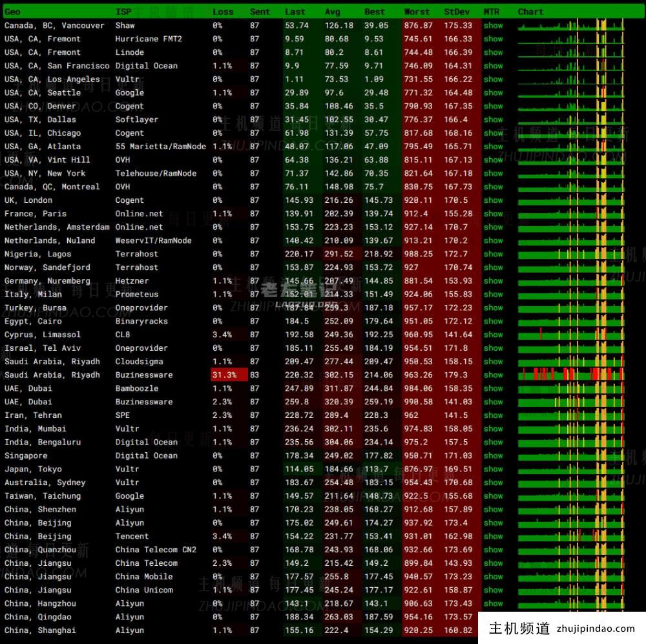Viewport: 646px width, 644px height.
Task: Sort by the Loss column header
Action: click(x=223, y=12)
